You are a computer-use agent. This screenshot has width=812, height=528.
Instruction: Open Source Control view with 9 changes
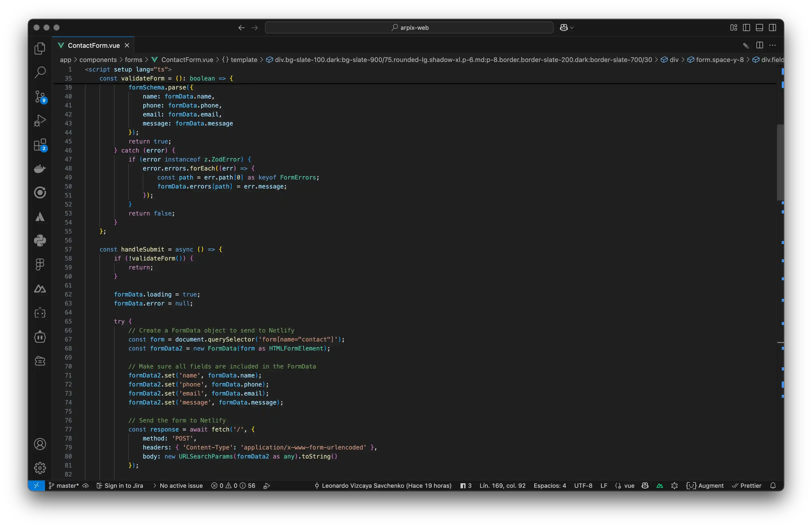pos(40,97)
